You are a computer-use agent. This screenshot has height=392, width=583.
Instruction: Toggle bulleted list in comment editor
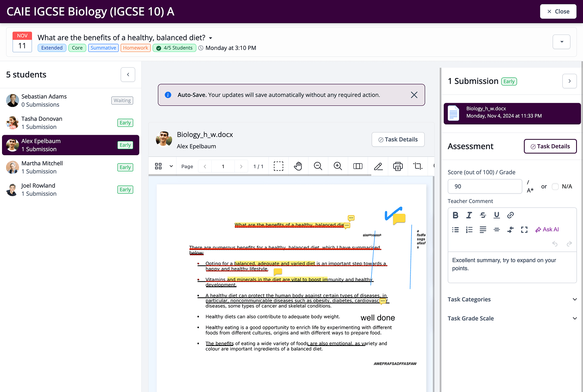[455, 230]
